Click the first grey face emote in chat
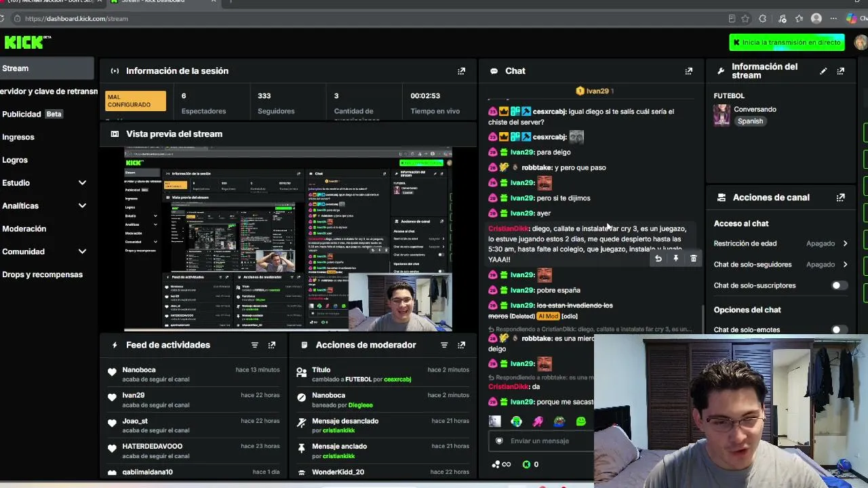 [494, 421]
